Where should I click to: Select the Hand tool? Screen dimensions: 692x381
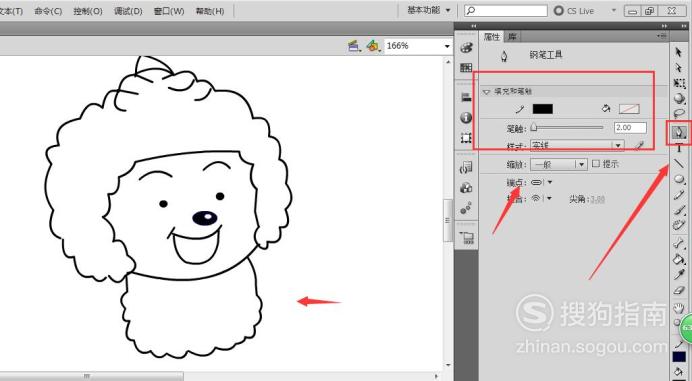[678, 309]
